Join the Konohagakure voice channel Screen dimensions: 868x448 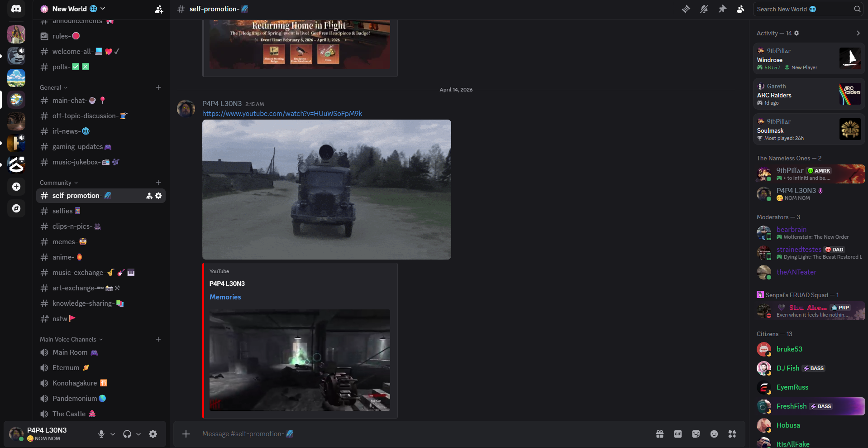coord(101,383)
